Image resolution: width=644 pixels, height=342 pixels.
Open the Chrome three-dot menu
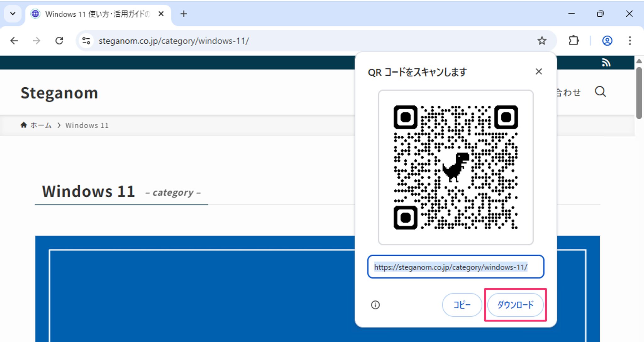pos(630,41)
